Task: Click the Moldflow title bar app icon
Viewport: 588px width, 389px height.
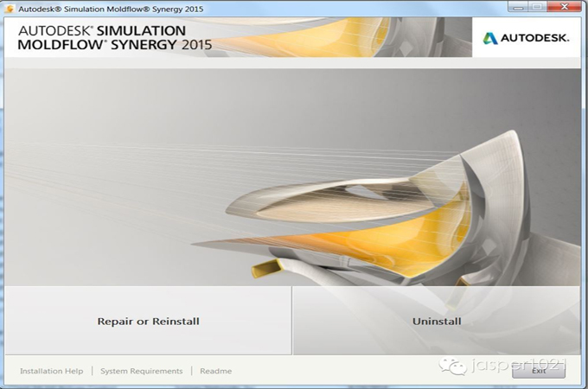Action: (x=10, y=9)
